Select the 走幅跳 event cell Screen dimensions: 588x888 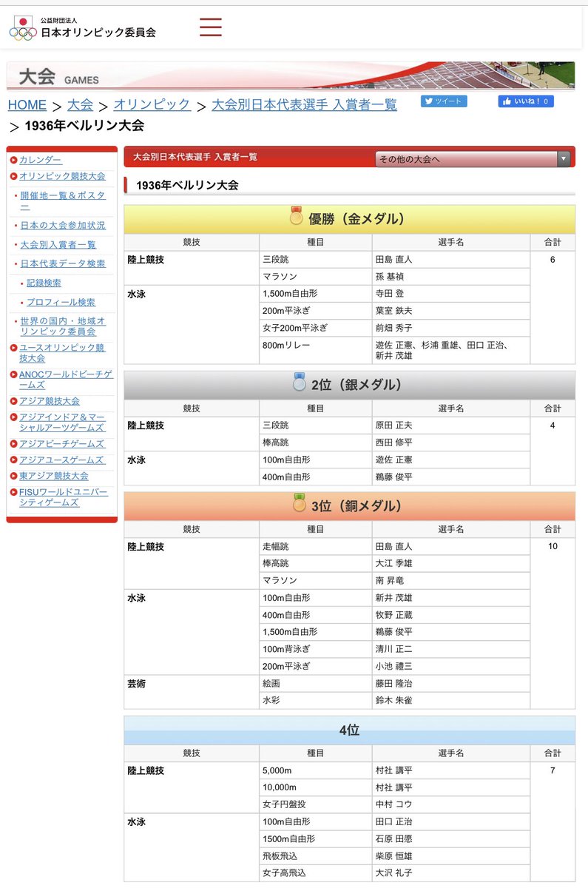point(316,547)
